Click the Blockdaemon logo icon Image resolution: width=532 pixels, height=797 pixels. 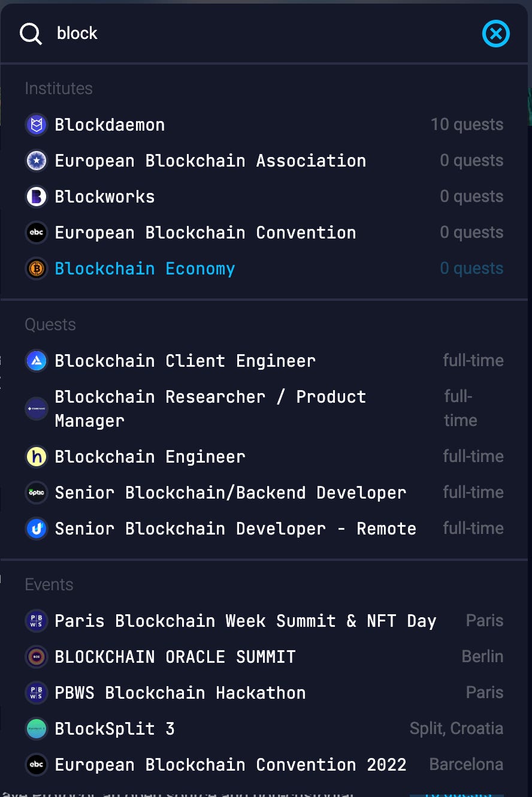[x=37, y=125]
